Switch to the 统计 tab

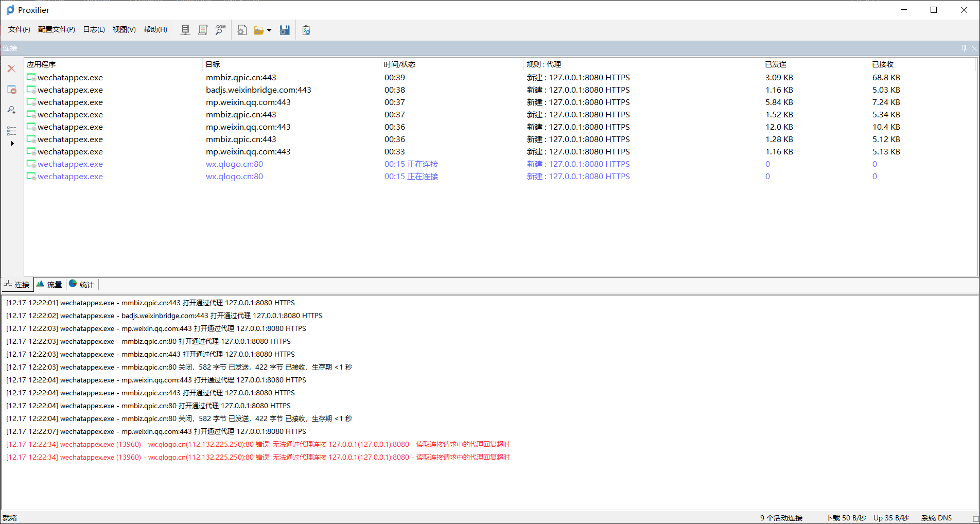[x=82, y=284]
